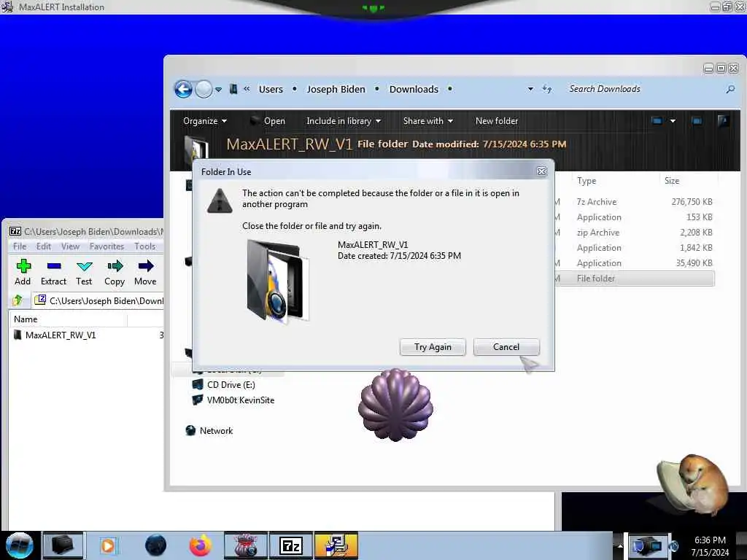This screenshot has width=747, height=560.
Task: Select the 1,842 KB Application row
Action: 635,248
